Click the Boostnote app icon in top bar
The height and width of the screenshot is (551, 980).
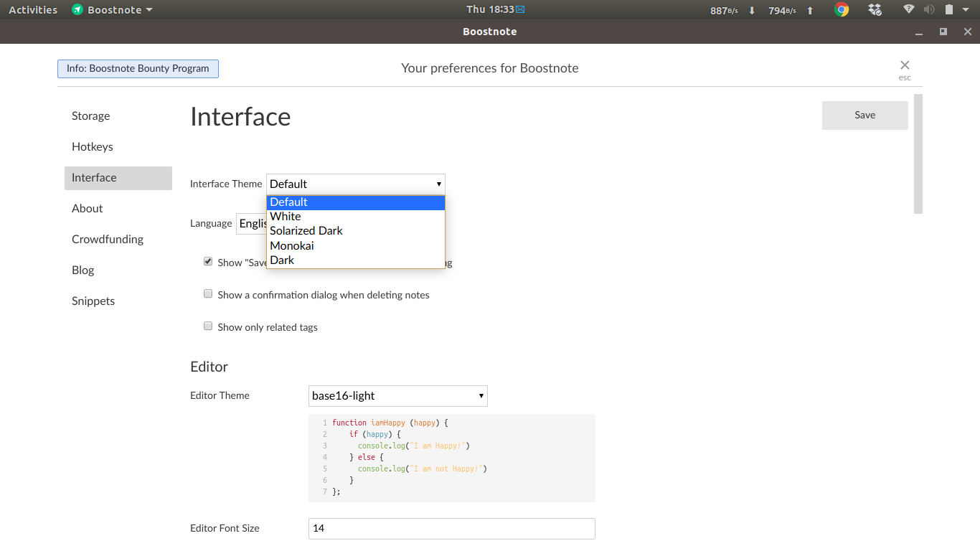coord(77,10)
